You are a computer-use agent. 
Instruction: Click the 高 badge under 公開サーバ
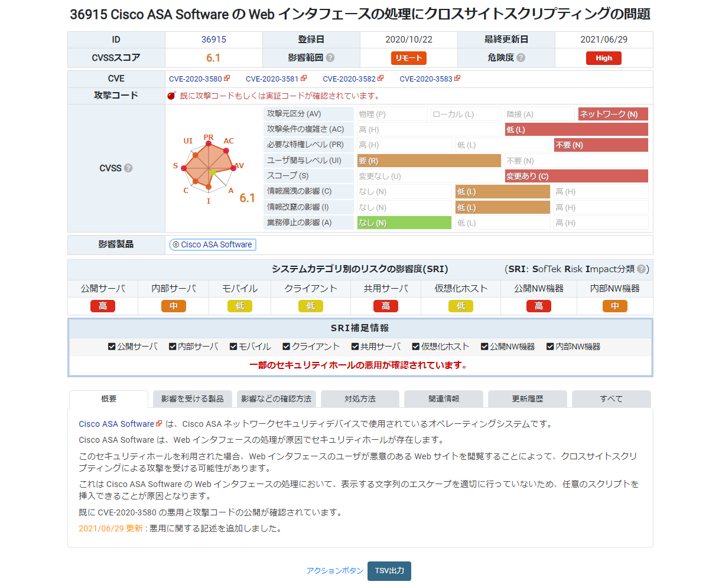coord(103,306)
